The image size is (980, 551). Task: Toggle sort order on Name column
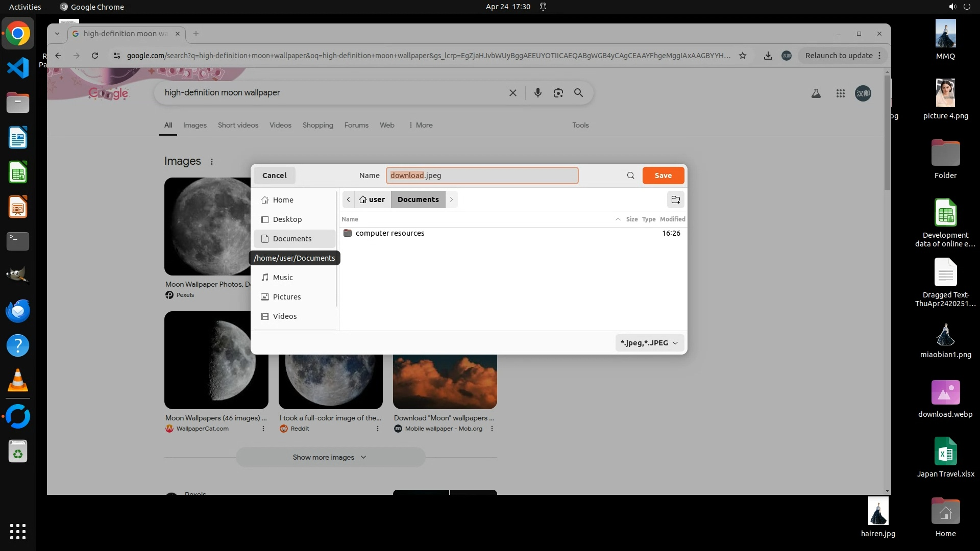pyautogui.click(x=350, y=219)
